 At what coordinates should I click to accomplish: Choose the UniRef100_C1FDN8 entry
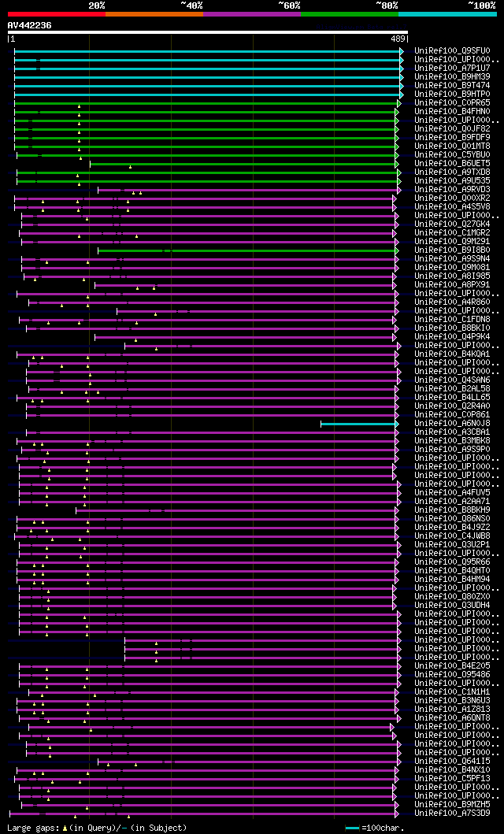453,319
